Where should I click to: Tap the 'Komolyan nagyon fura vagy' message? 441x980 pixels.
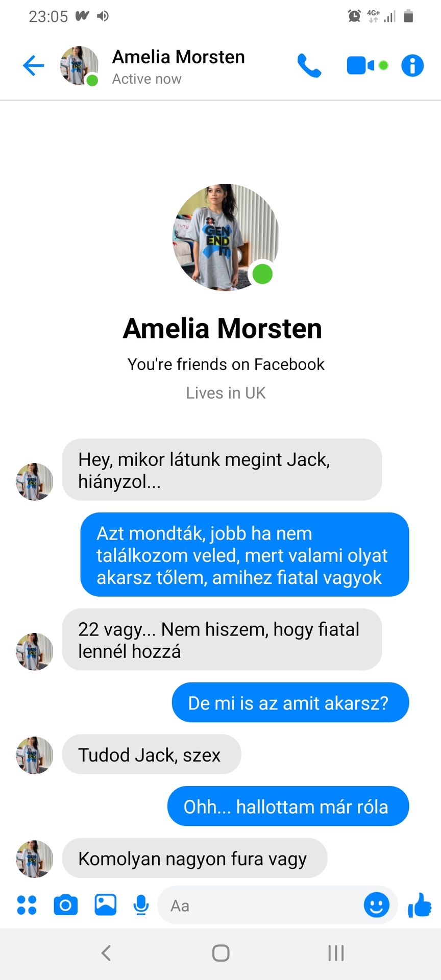[194, 858]
